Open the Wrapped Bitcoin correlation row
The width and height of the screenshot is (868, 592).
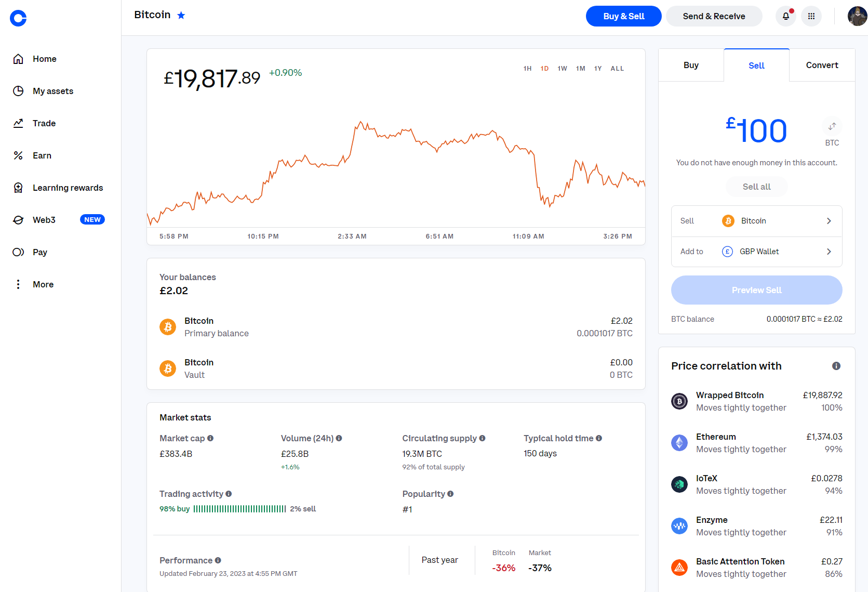(757, 401)
